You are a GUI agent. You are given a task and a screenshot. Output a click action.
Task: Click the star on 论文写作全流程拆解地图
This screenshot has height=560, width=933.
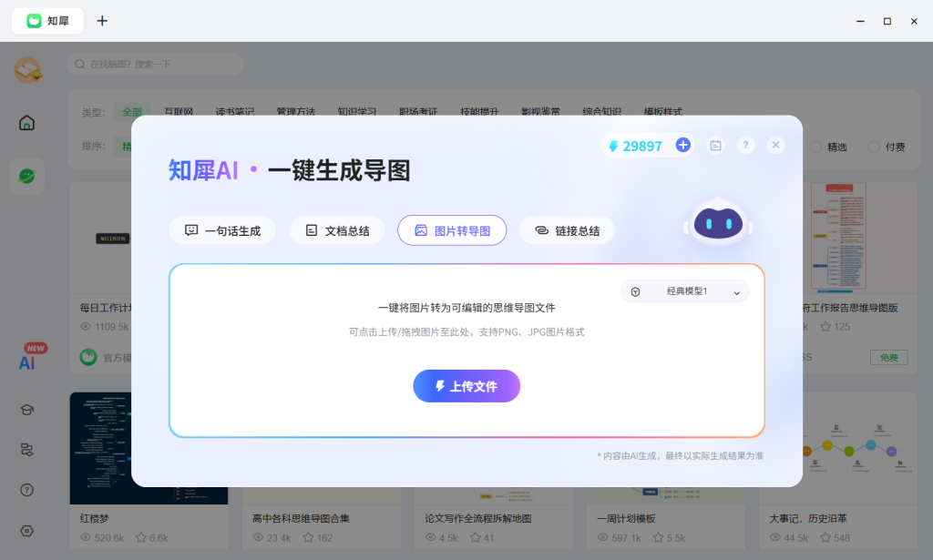click(x=476, y=538)
